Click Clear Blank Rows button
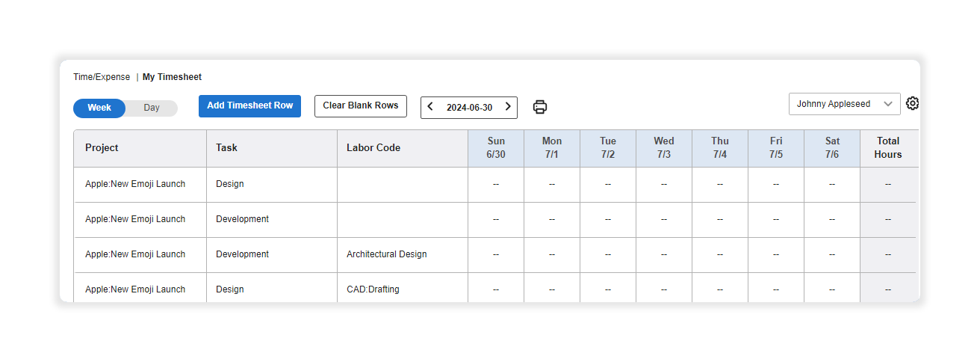Image resolution: width=980 pixels, height=362 pixels. tap(361, 106)
